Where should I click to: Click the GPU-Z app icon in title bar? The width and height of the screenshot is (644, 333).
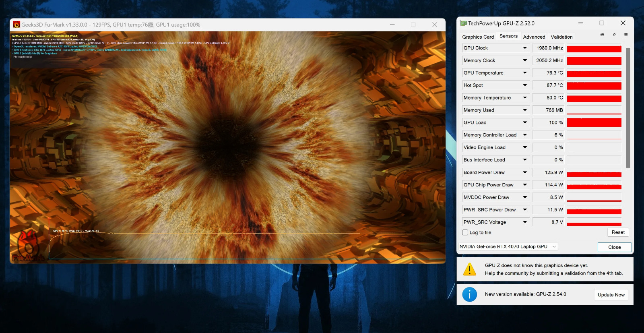pyautogui.click(x=463, y=23)
